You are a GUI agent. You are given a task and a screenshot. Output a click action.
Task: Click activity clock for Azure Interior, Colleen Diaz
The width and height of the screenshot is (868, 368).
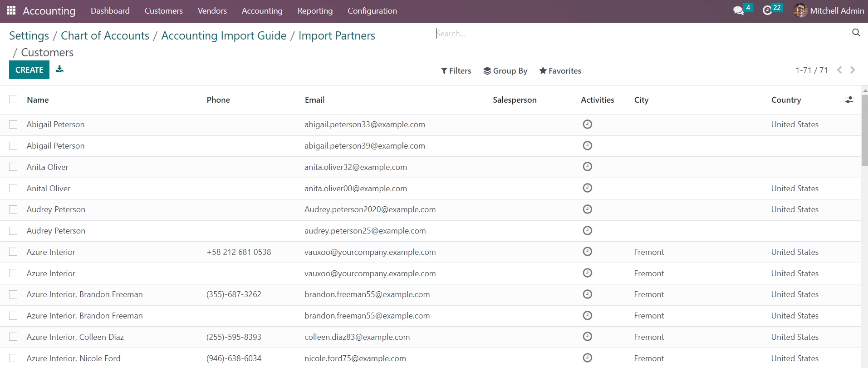[x=587, y=337]
